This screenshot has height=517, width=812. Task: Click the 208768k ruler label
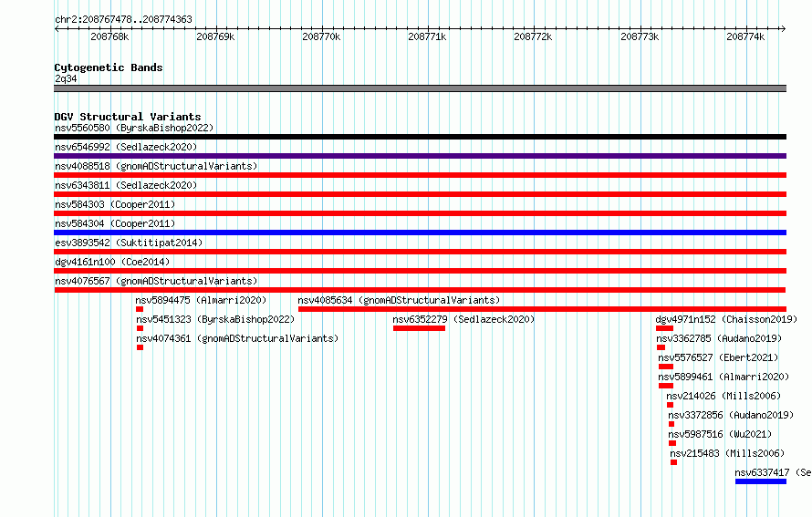(x=109, y=36)
